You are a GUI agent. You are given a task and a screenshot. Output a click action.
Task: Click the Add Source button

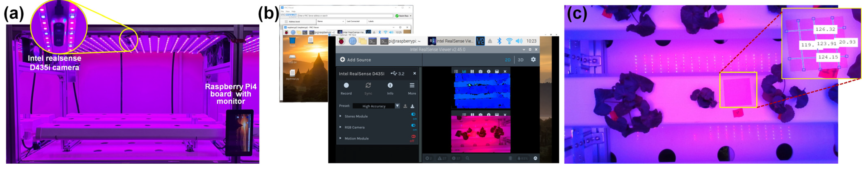coord(355,60)
